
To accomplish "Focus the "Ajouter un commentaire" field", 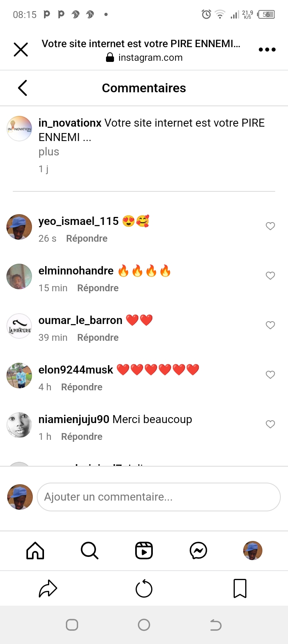I will [x=159, y=497].
